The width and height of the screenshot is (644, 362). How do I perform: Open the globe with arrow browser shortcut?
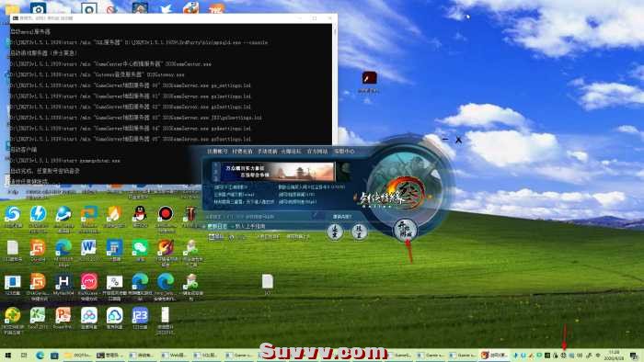click(x=63, y=213)
